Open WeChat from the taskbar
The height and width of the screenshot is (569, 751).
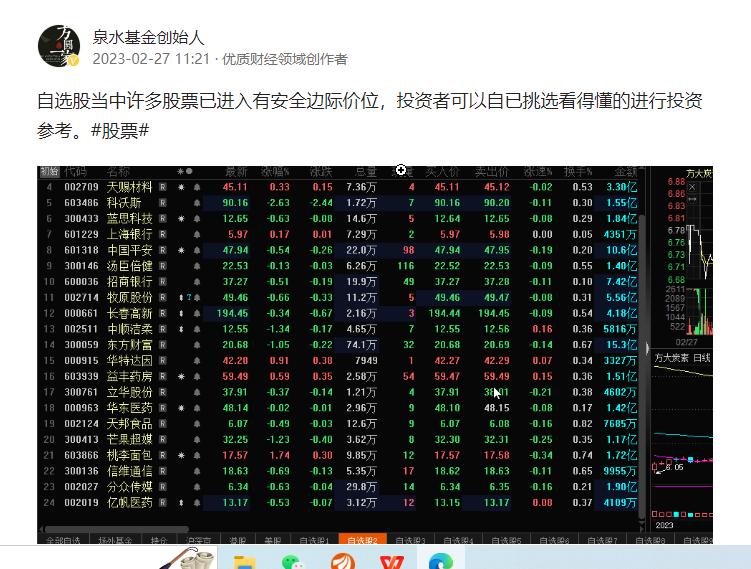(293, 561)
